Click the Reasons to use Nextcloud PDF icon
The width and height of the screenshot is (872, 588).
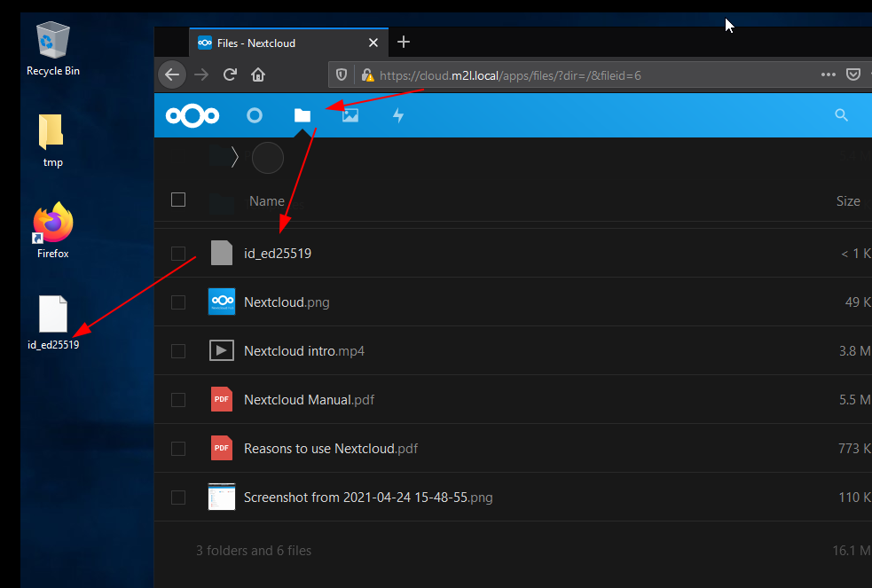tap(222, 448)
